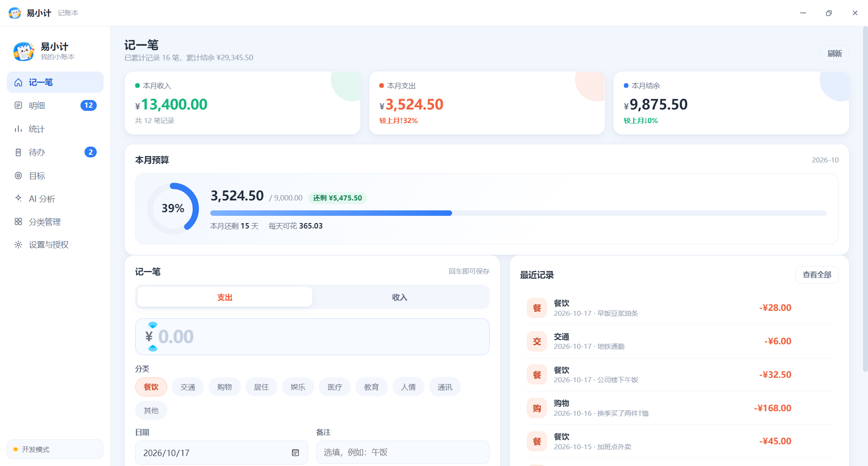Click the budget progress bar
Screen dimensions: 868x466
[x=519, y=213]
